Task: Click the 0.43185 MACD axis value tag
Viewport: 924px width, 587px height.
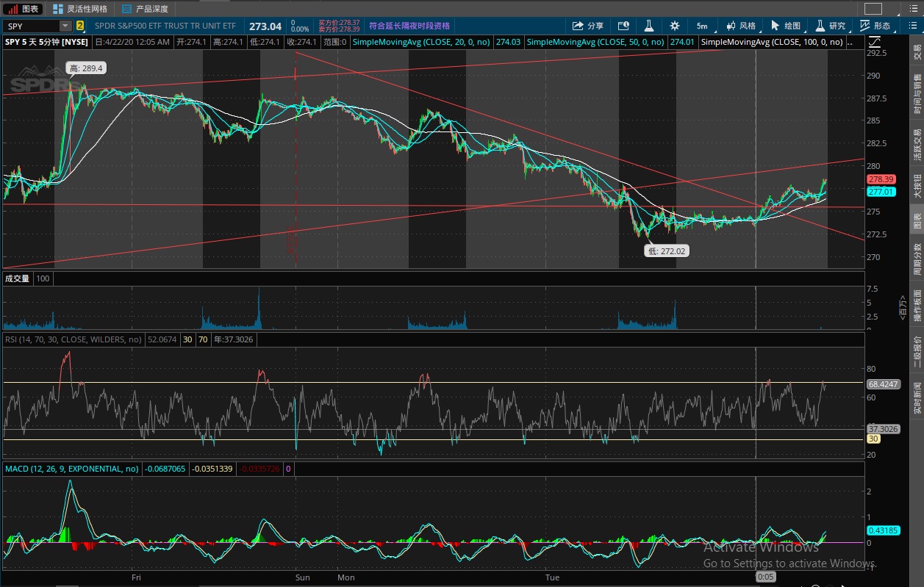Action: pyautogui.click(x=882, y=530)
